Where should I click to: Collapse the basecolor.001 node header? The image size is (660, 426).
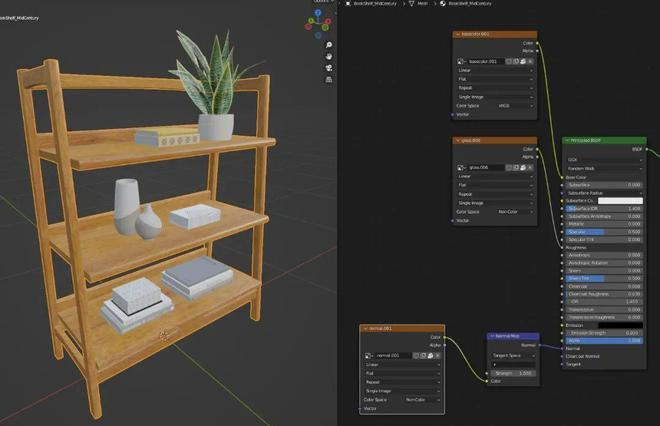tap(458, 34)
